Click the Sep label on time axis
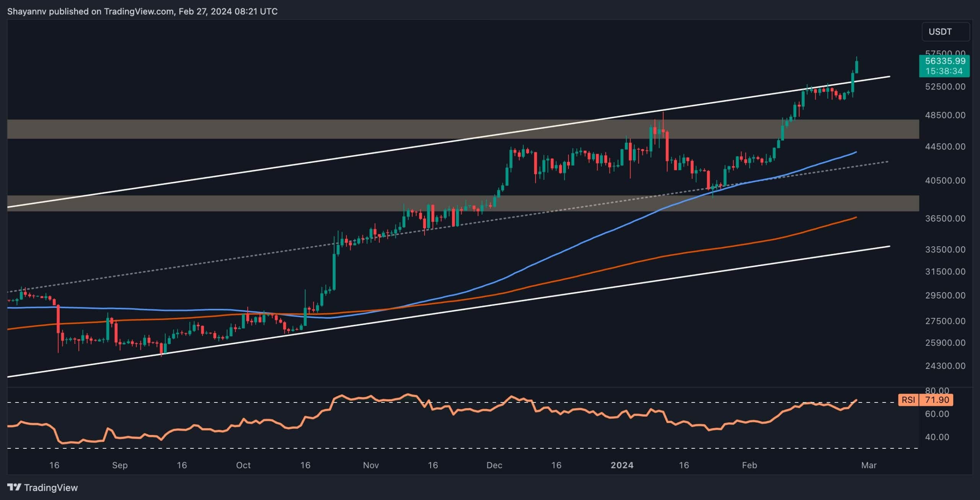Screen dimensions: 980x500 click(x=119, y=465)
